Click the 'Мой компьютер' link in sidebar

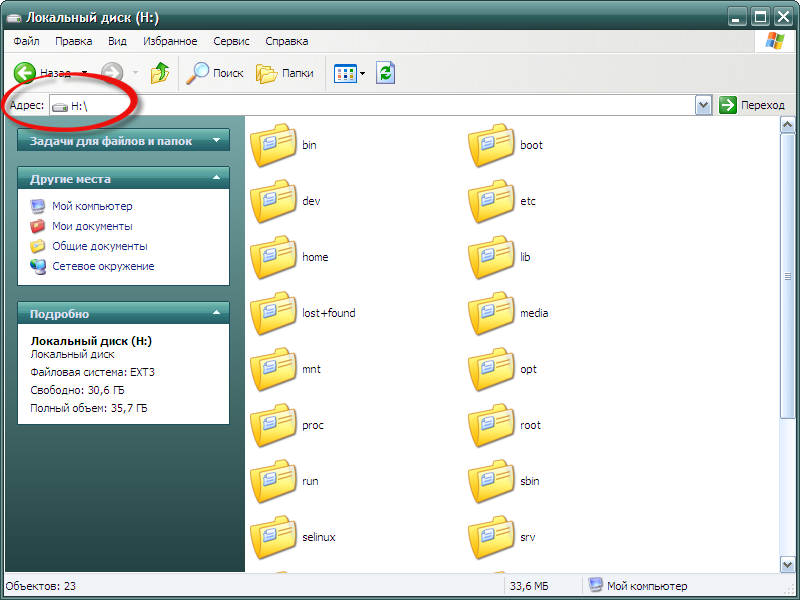(x=91, y=206)
